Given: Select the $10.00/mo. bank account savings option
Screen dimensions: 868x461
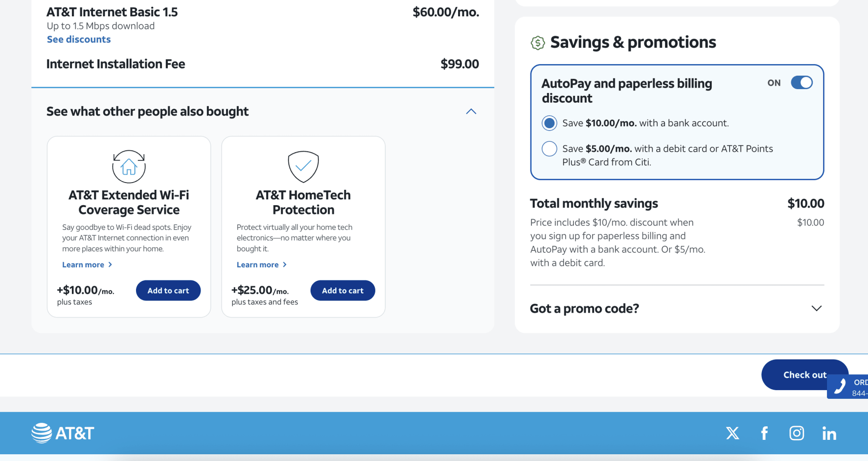Looking at the screenshot, I should (549, 123).
